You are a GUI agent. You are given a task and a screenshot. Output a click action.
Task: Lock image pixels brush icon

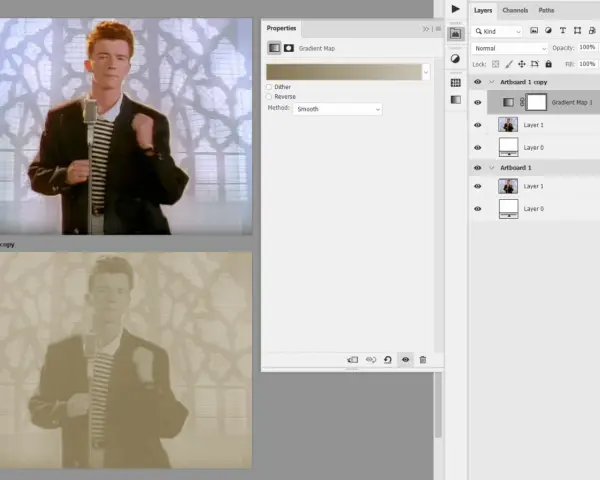point(509,64)
